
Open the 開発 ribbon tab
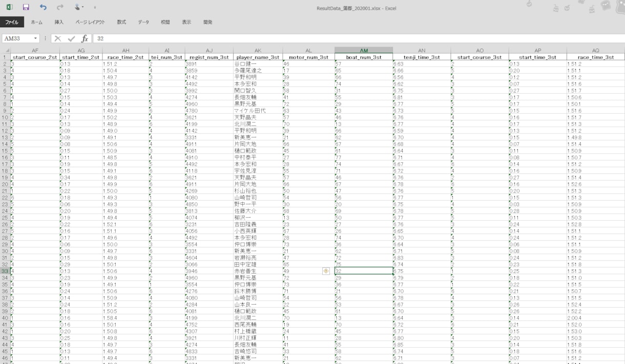click(x=207, y=23)
